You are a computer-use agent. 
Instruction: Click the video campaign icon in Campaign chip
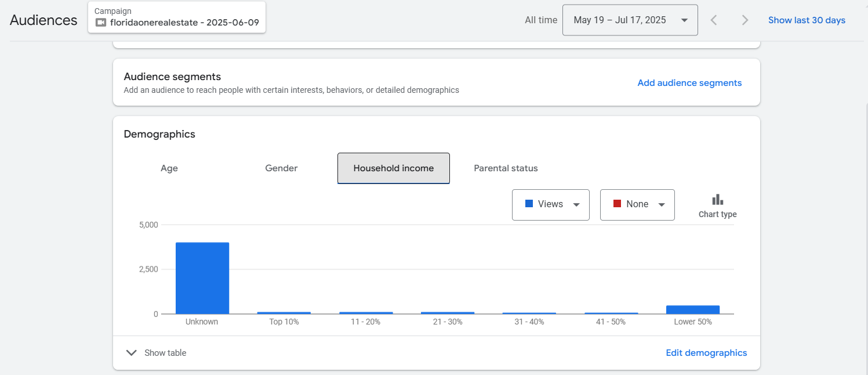tap(101, 23)
